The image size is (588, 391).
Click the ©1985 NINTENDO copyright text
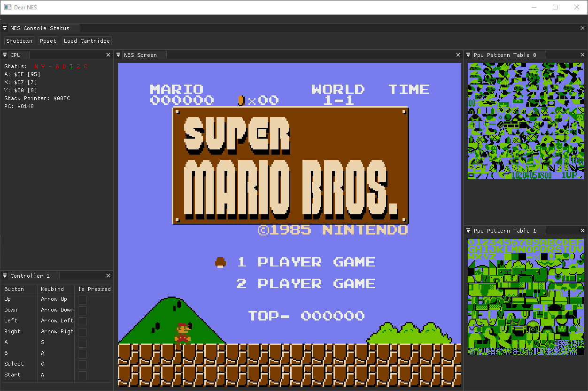(x=333, y=230)
